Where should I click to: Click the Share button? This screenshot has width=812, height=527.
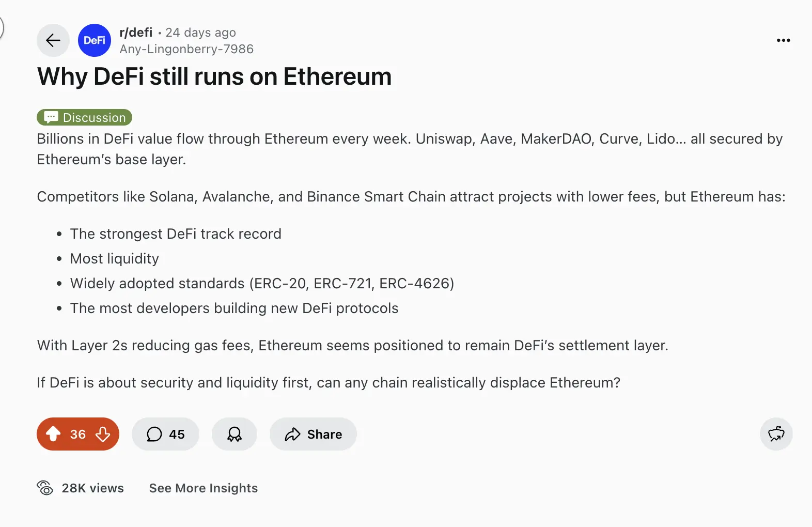pos(313,434)
